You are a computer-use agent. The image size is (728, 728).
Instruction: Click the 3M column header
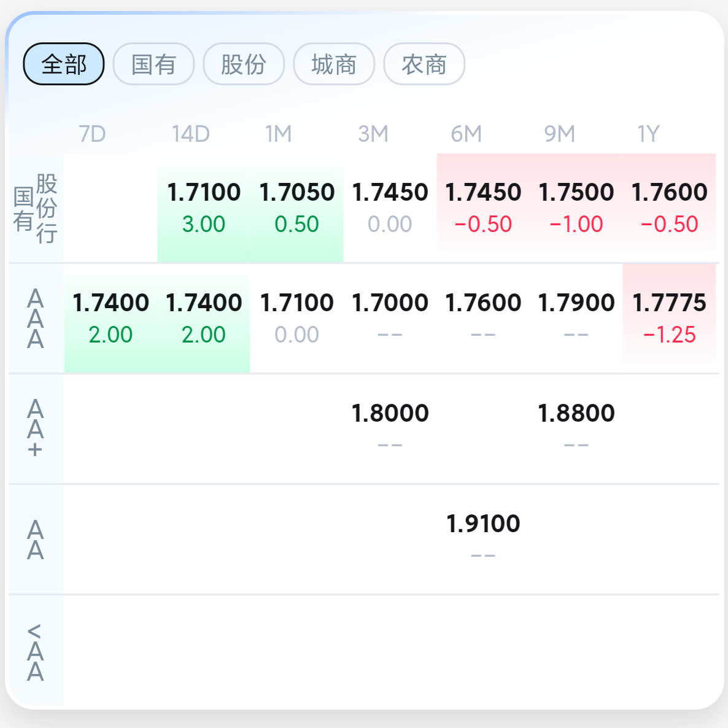(373, 134)
